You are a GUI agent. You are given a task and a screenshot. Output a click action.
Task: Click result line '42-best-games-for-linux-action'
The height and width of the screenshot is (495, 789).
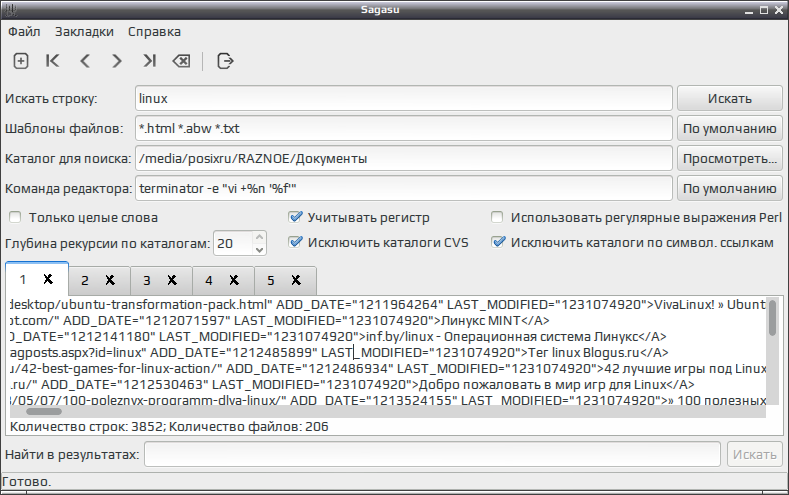387,369
